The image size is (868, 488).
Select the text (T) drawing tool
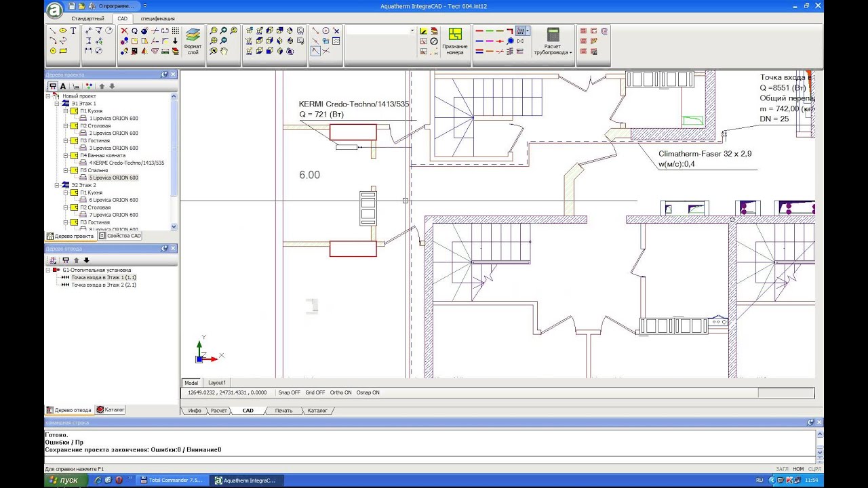click(73, 30)
